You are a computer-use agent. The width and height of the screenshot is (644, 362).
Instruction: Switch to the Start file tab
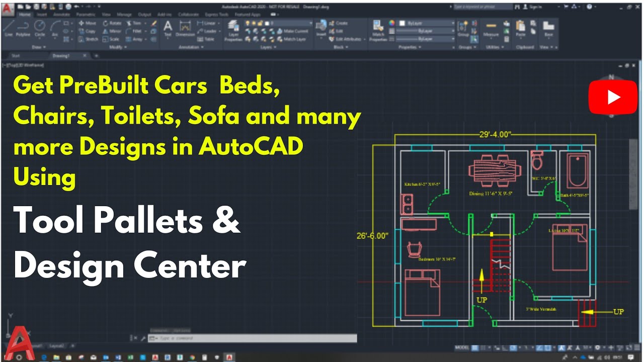point(16,56)
